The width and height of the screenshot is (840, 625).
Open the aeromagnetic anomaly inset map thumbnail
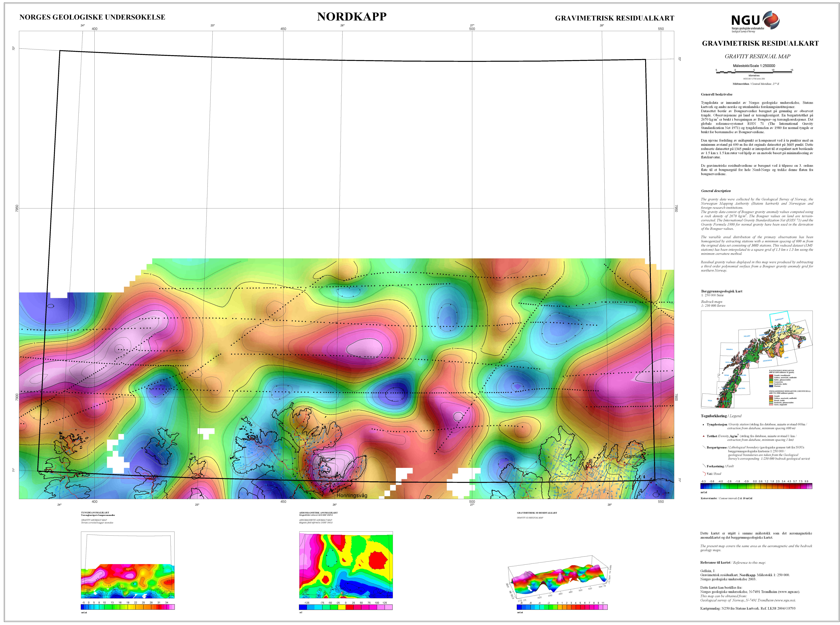[x=346, y=565]
